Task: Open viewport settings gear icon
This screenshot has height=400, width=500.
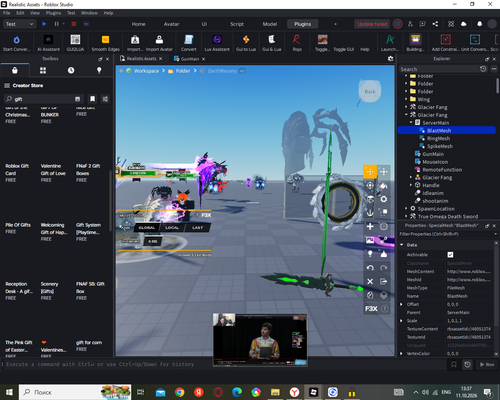Action: click(391, 59)
